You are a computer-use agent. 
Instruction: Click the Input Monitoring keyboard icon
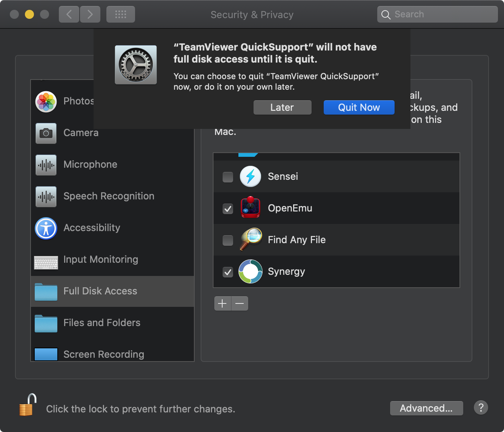46,262
